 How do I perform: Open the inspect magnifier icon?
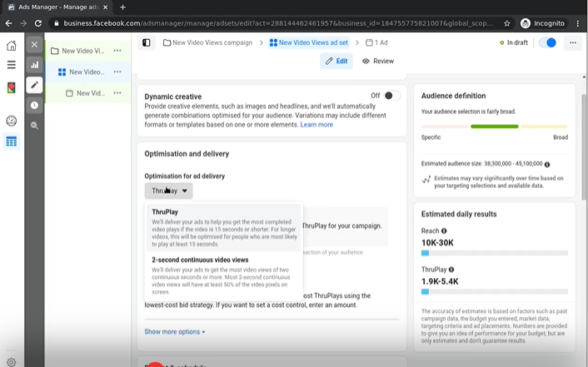tap(34, 126)
